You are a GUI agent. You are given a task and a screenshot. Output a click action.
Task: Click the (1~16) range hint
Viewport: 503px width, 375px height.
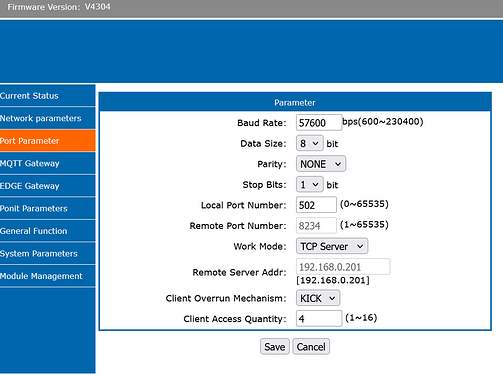361,318
